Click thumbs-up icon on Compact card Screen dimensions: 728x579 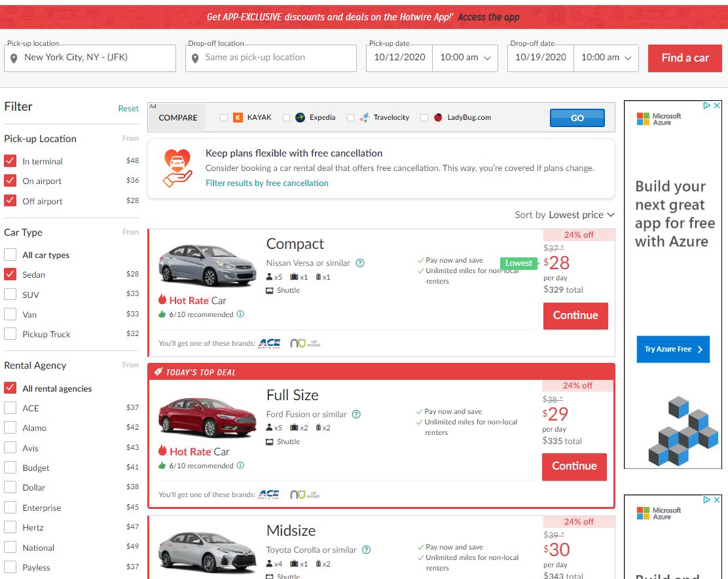click(162, 314)
